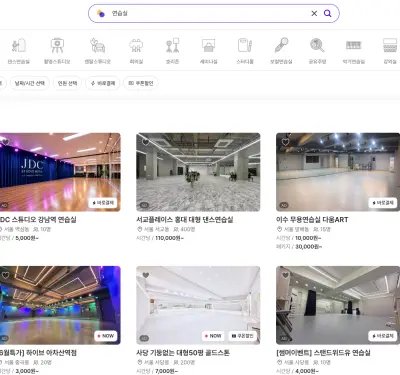Viewport: 400px width, 375px height.
Task: Open the JDC 스튜디오 강남역 연습실 listing title
Action: pos(38,220)
